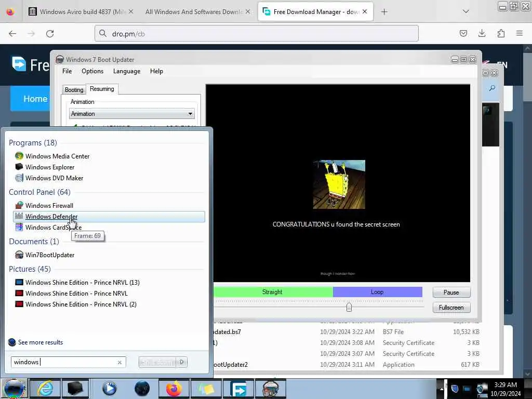
Task: Open sticky notes taskbar icon
Action: point(206,389)
